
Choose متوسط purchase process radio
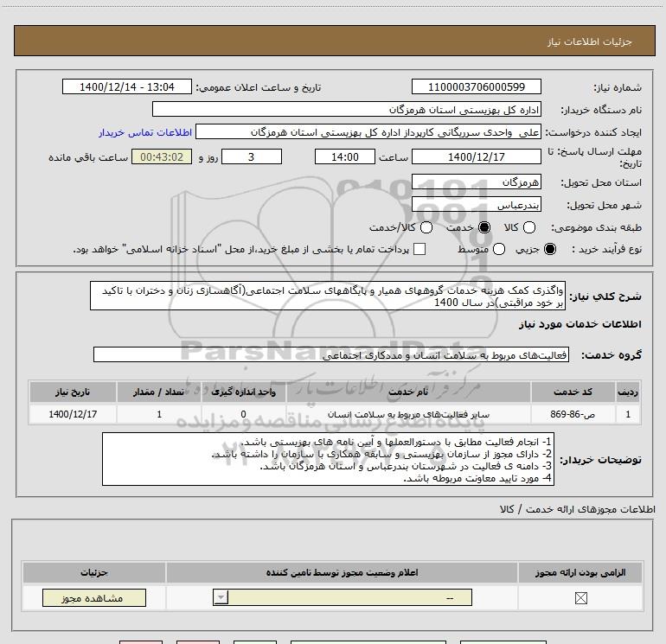[499, 250]
